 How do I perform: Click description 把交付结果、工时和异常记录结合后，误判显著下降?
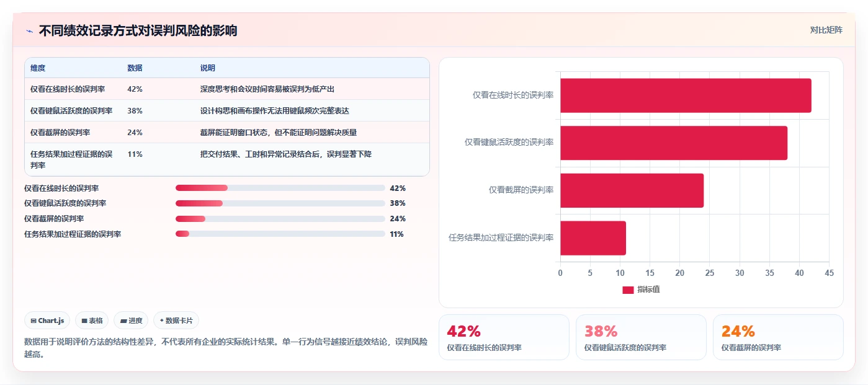click(286, 154)
